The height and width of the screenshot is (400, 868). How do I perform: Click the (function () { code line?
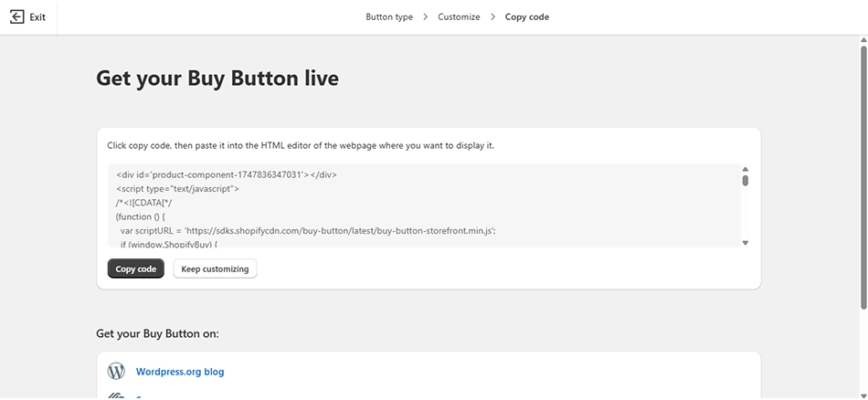coord(141,216)
